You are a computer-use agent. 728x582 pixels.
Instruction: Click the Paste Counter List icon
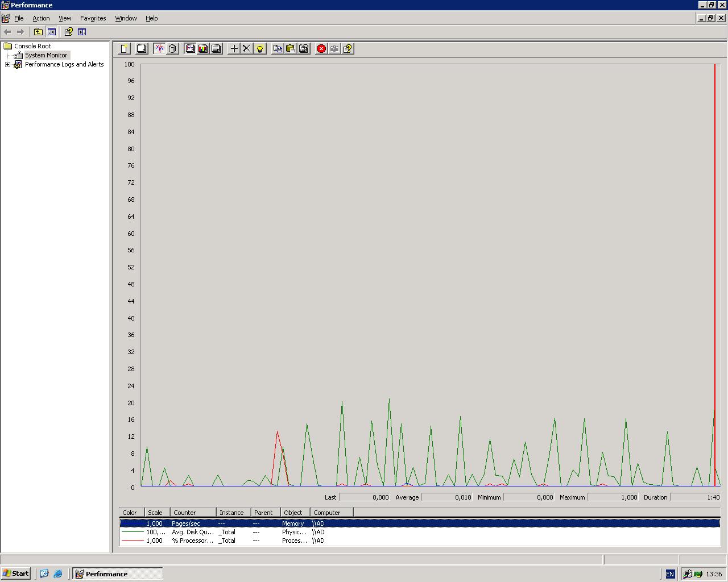click(x=291, y=48)
